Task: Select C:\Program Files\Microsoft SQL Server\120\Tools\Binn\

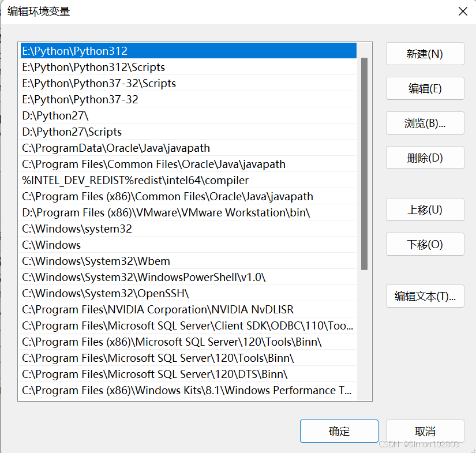Action: pos(189,358)
